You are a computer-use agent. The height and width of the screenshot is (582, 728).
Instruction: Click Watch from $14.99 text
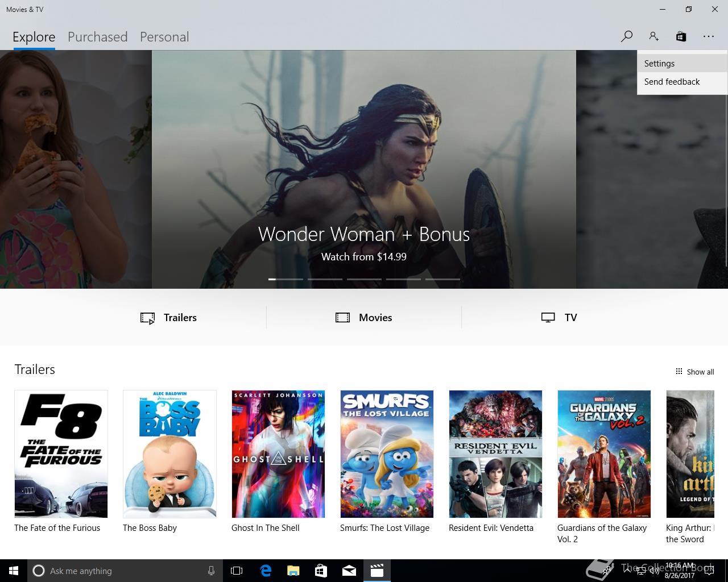364,257
